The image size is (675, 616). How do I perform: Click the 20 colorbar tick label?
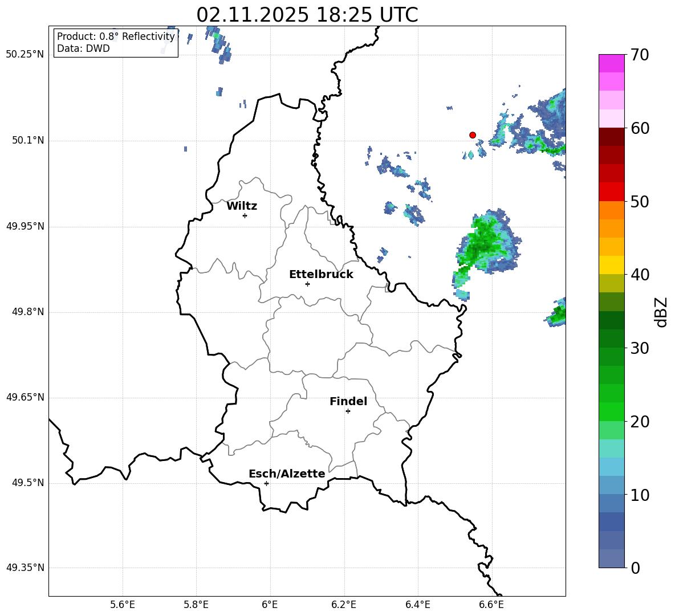click(640, 422)
